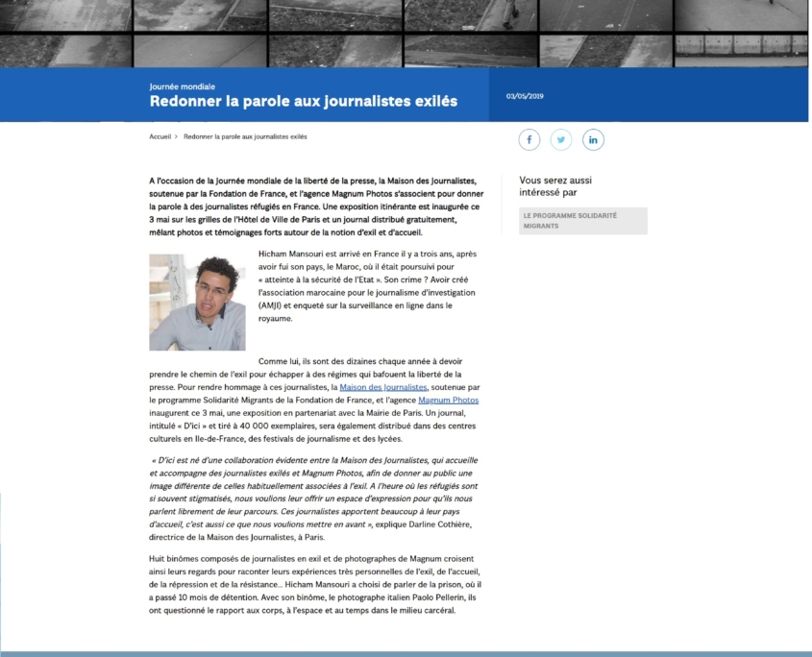Image resolution: width=812 pixels, height=657 pixels.
Task: Select the Journée mondiale category label
Action: (x=183, y=85)
